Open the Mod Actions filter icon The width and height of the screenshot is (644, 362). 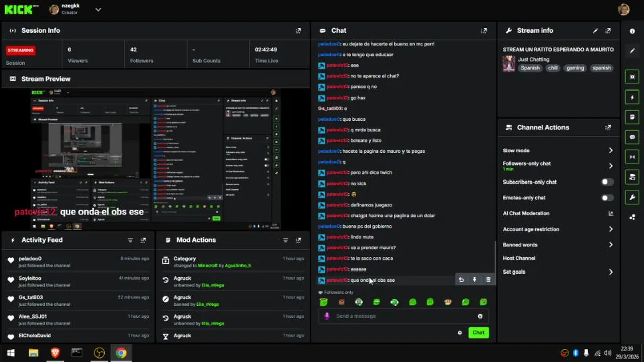tap(285, 240)
